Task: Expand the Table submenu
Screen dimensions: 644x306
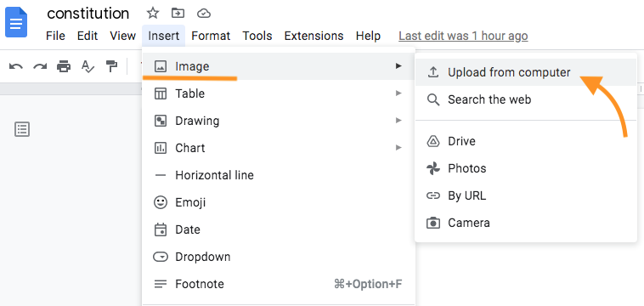Action: (x=279, y=93)
